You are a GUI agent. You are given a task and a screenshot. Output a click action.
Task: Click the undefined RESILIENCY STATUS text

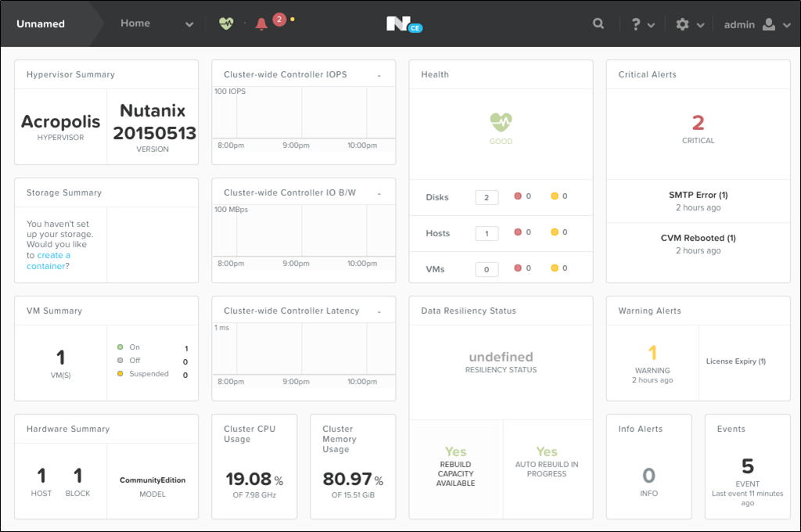pos(501,361)
